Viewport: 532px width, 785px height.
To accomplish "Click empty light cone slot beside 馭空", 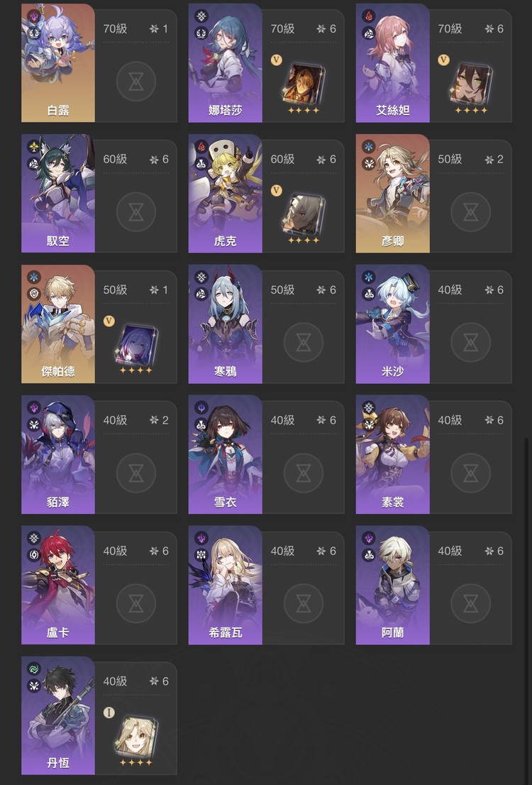I will (136, 212).
